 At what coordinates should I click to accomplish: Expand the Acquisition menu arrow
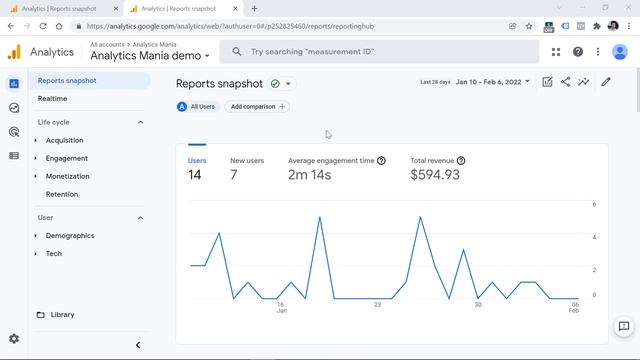pyautogui.click(x=36, y=140)
